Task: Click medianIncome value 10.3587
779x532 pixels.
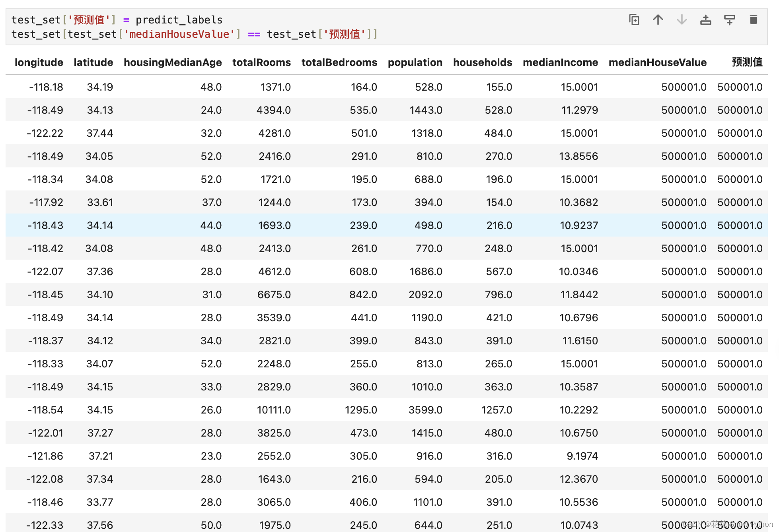Action: tap(578, 387)
